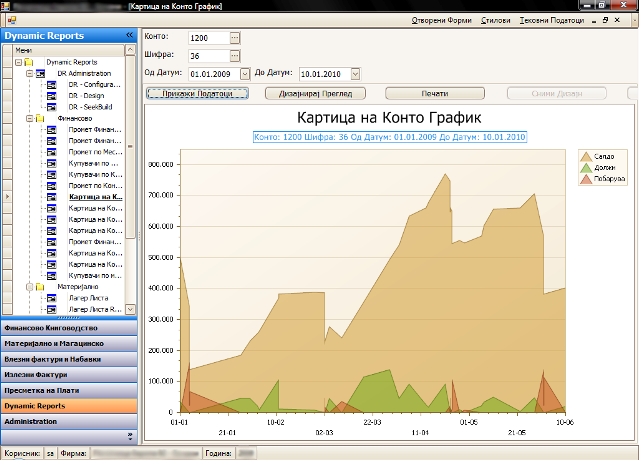Click the Од Датум field showing 01.01.2009
The height and width of the screenshot is (460, 640).
[x=214, y=74]
